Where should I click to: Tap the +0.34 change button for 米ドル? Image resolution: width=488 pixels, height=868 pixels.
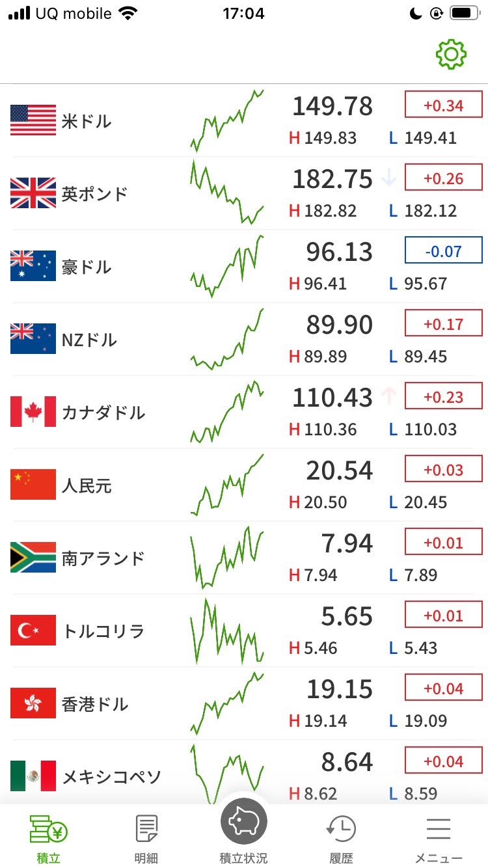coord(443,105)
